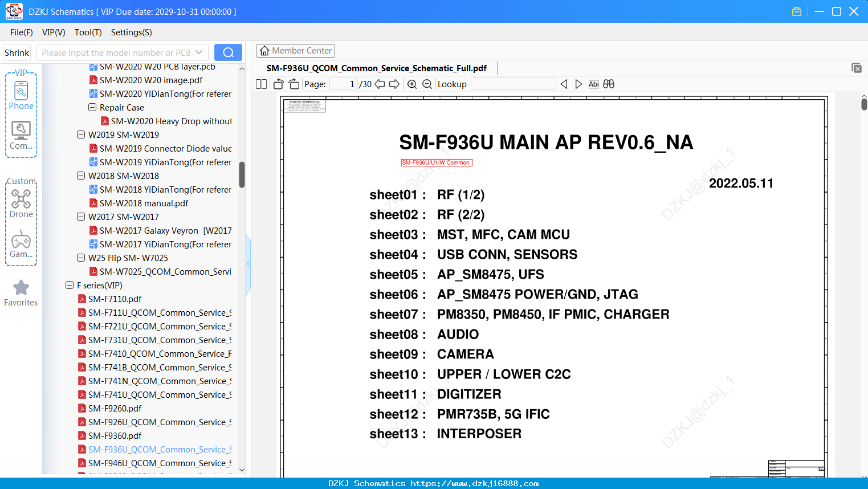Viewport: 868px width, 489px height.
Task: Click the file tree vertical scrollbar thumb
Action: tap(242, 174)
